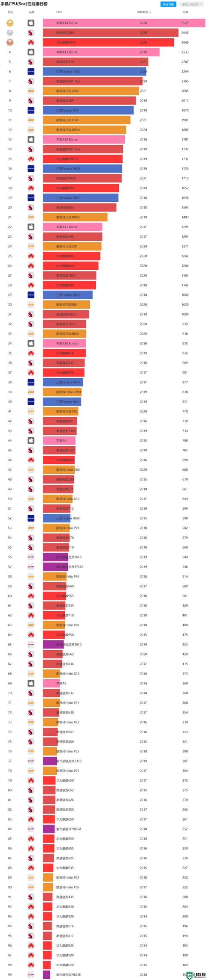Click the 华为麒麟990 5G row
Viewport: 206px width, 980px height.
103,159
